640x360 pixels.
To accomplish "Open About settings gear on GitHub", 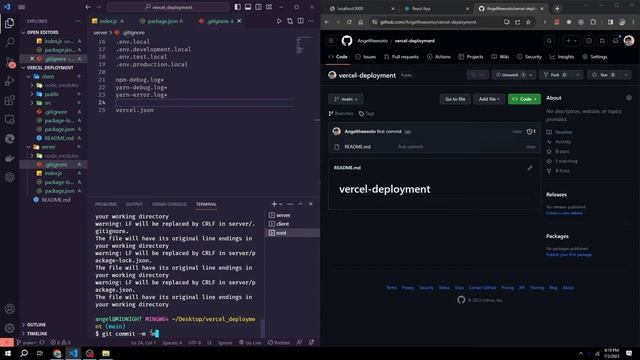I will tap(629, 98).
